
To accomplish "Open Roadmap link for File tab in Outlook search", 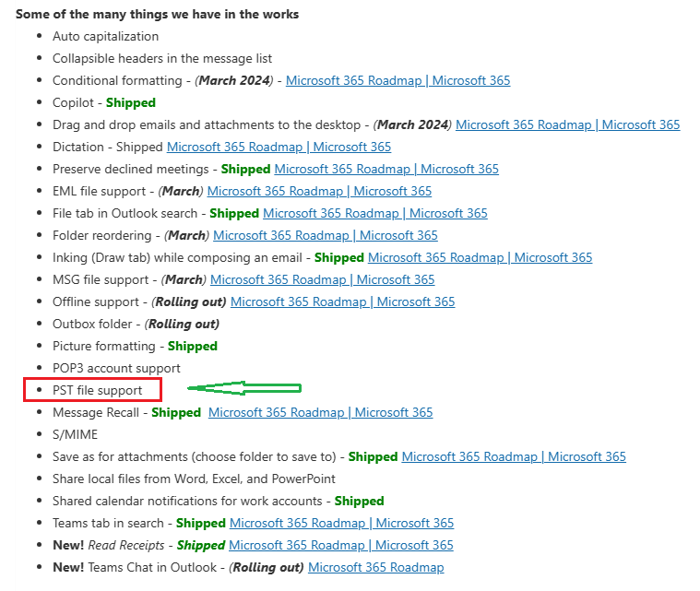I will (x=375, y=213).
